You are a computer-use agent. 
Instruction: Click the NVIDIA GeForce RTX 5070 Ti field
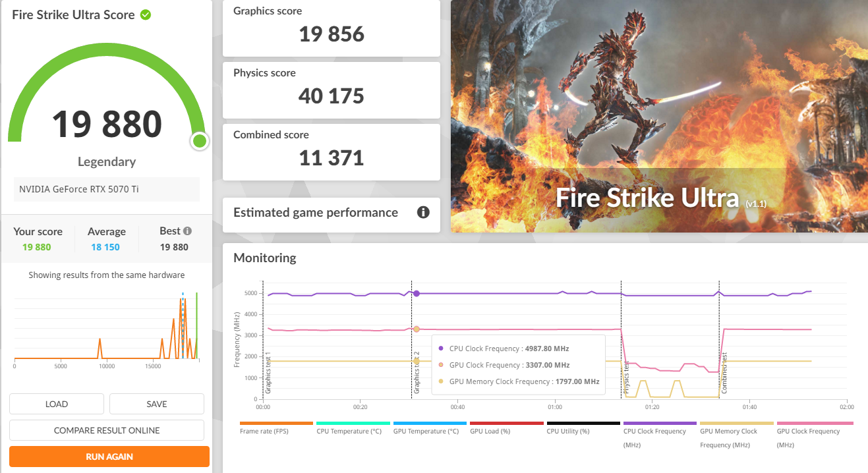point(107,189)
